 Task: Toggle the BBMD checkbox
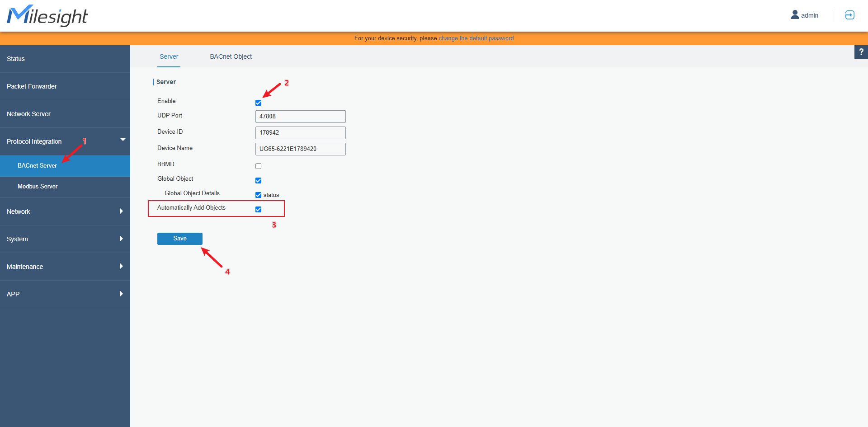(258, 166)
